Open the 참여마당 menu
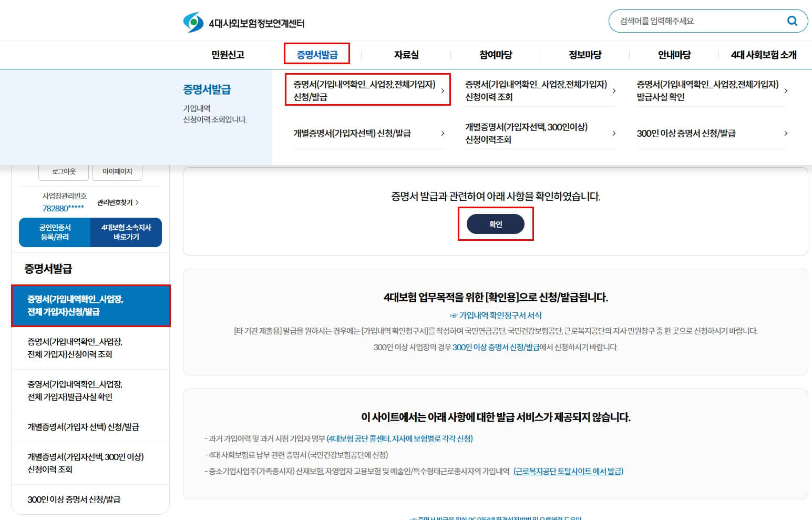This screenshot has width=812, height=520. (494, 54)
